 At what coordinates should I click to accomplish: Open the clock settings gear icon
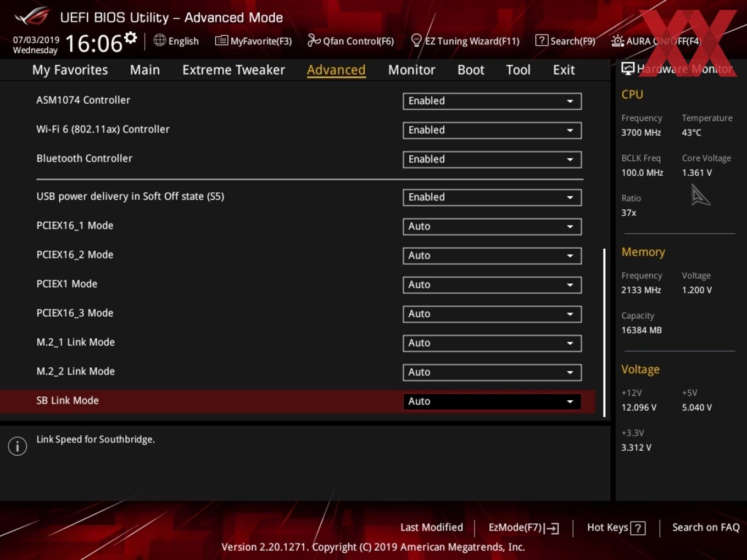(x=131, y=38)
